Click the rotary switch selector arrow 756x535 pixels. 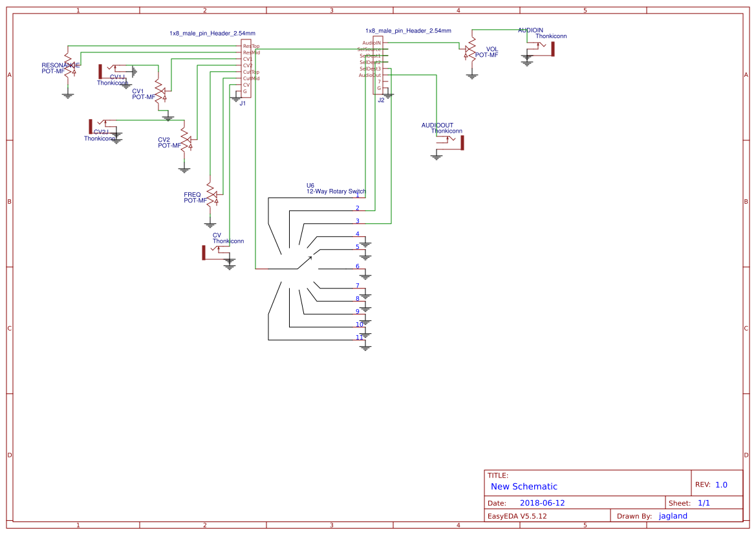click(308, 257)
